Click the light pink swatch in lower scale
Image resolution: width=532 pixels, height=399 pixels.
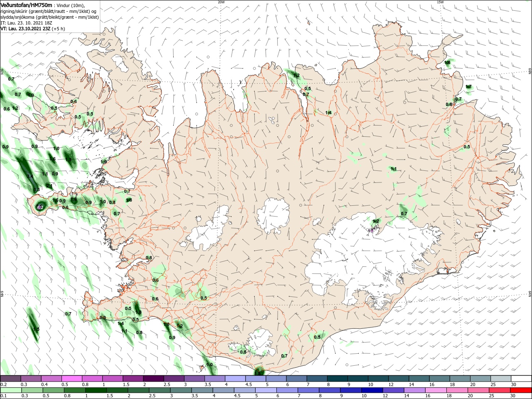pyautogui.click(x=436, y=390)
